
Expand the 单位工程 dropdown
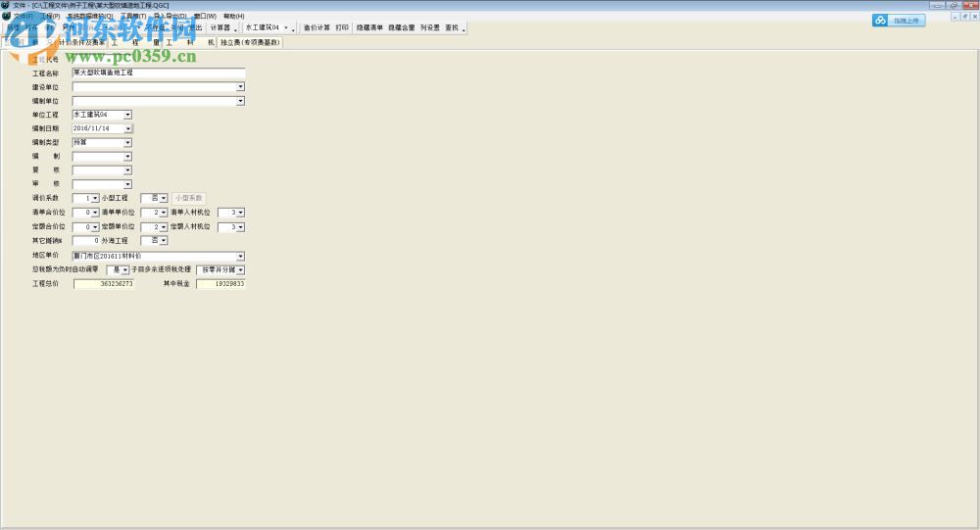127,115
